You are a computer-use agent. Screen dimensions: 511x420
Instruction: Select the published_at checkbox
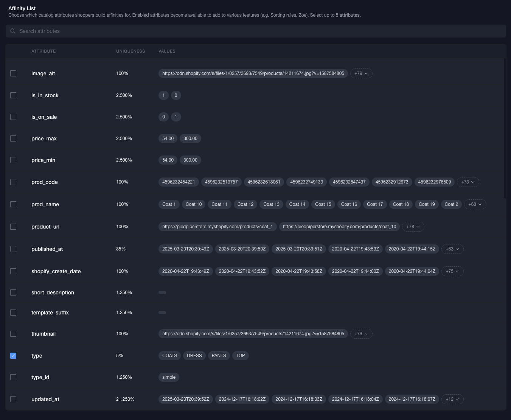[13, 249]
